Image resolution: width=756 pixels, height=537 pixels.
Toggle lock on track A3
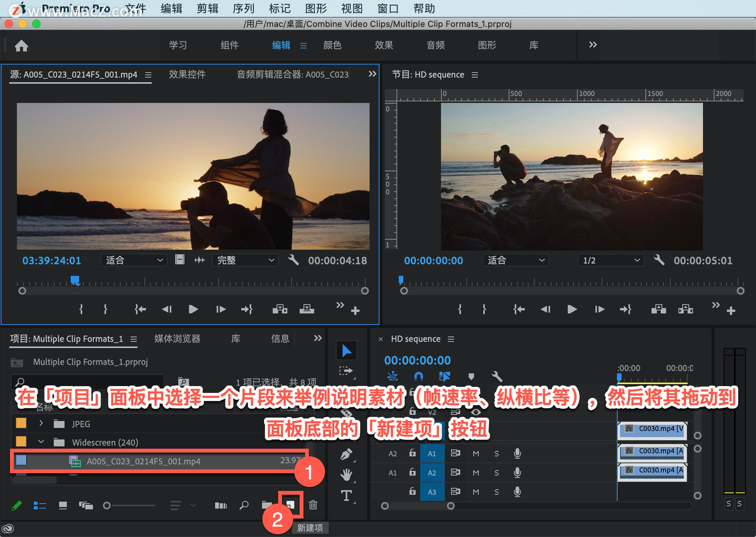pos(412,492)
